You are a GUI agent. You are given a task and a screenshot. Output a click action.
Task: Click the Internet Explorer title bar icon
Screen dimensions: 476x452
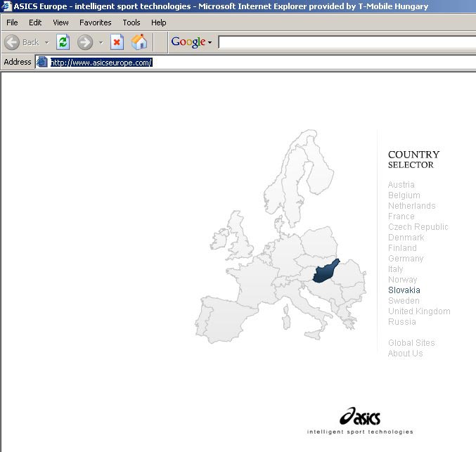6,6
